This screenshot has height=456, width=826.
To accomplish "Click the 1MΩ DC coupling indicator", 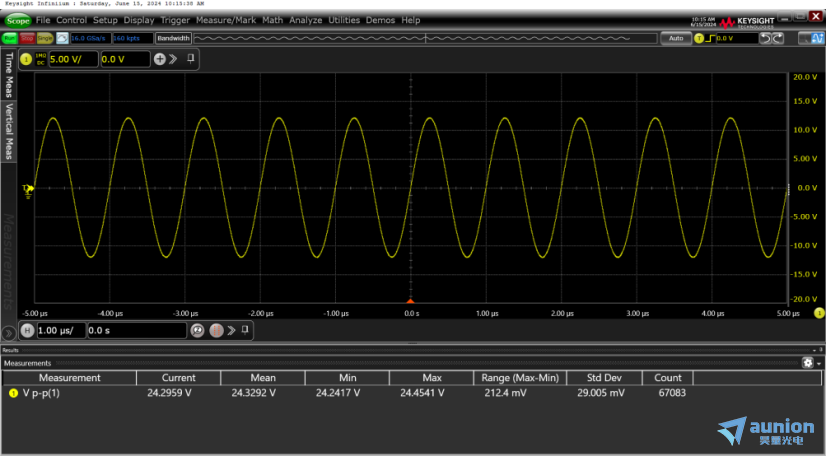I will pos(41,60).
